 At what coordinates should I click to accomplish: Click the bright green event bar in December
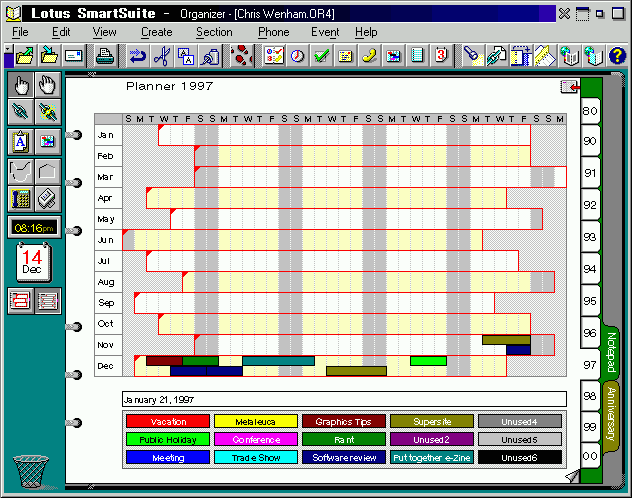[x=428, y=361]
